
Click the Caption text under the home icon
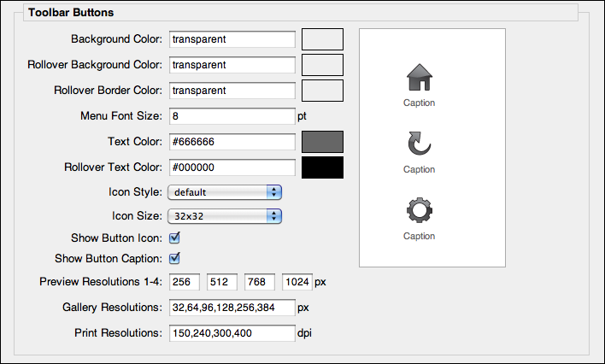click(x=419, y=103)
